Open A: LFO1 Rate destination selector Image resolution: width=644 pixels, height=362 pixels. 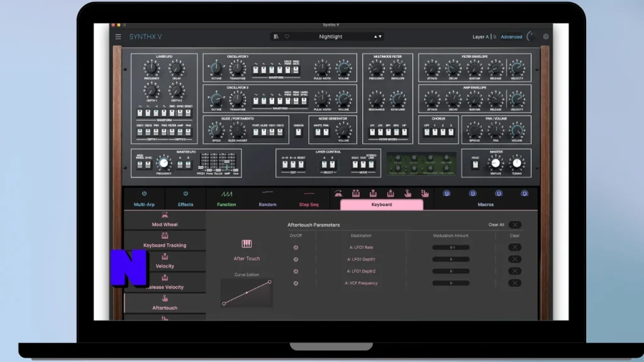[x=361, y=248]
